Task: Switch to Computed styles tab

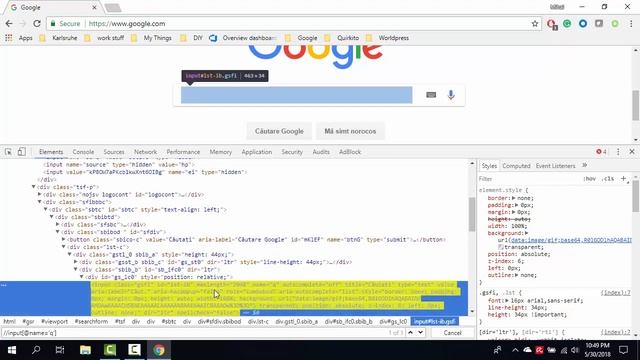Action: click(516, 166)
